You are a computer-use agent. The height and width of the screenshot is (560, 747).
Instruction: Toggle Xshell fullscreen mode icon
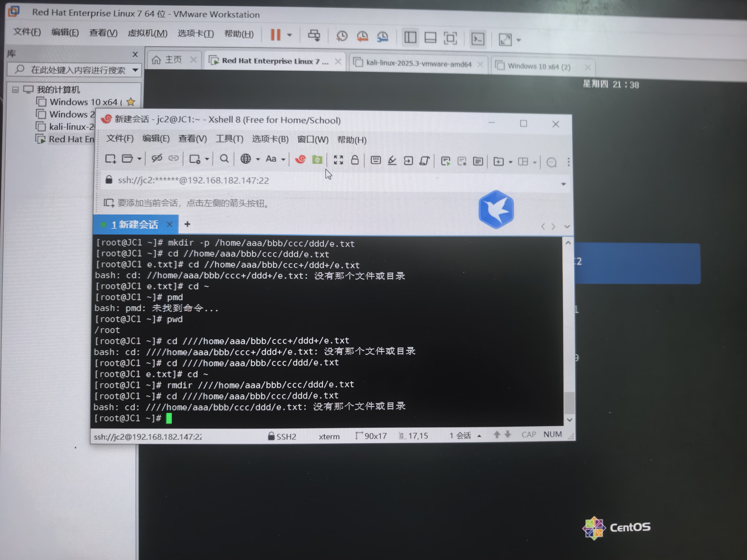coord(338,160)
